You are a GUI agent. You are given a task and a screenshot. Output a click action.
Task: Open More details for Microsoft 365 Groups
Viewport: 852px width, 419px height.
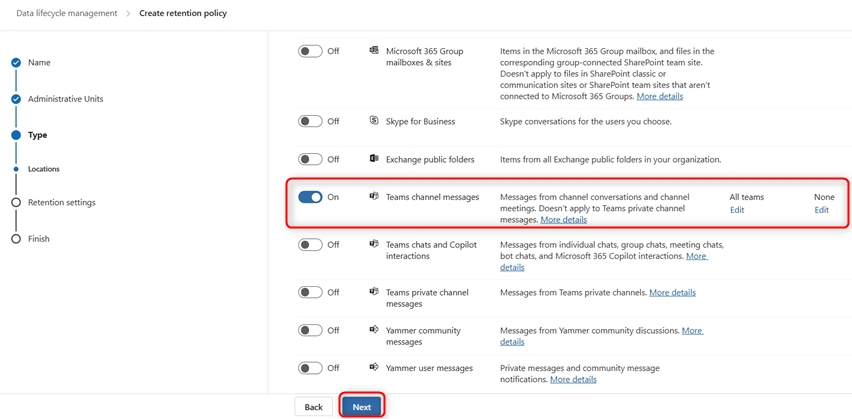click(x=660, y=96)
